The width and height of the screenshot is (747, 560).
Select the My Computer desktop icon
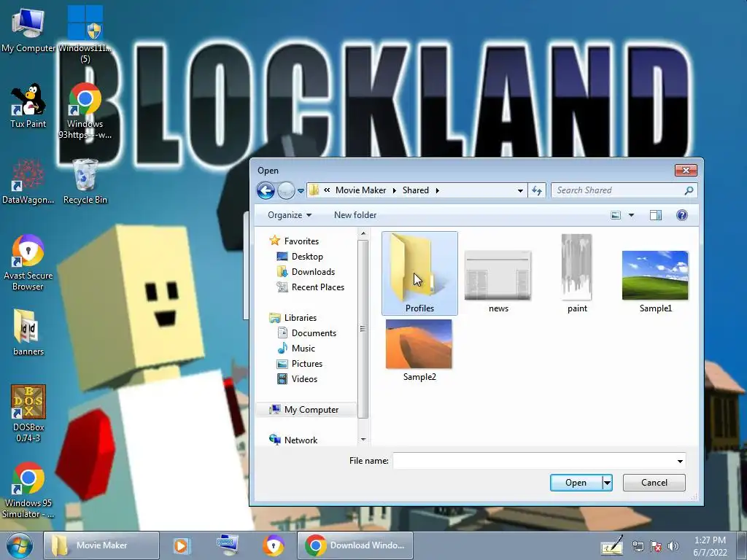[x=28, y=29]
